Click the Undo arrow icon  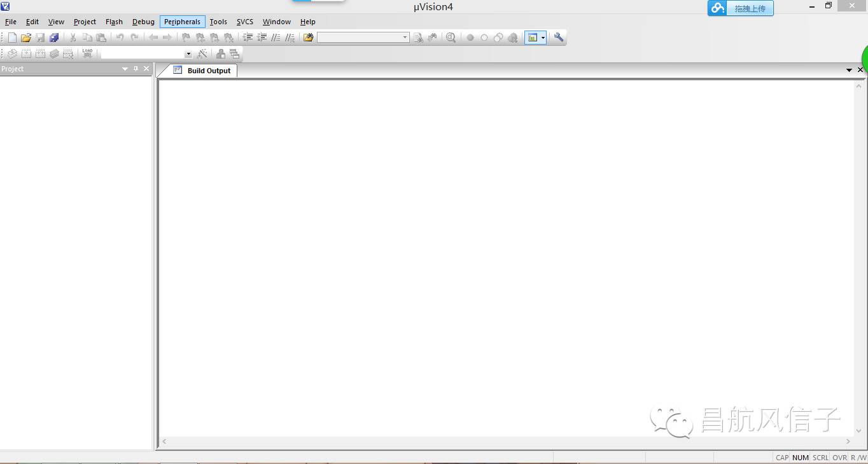(x=120, y=38)
